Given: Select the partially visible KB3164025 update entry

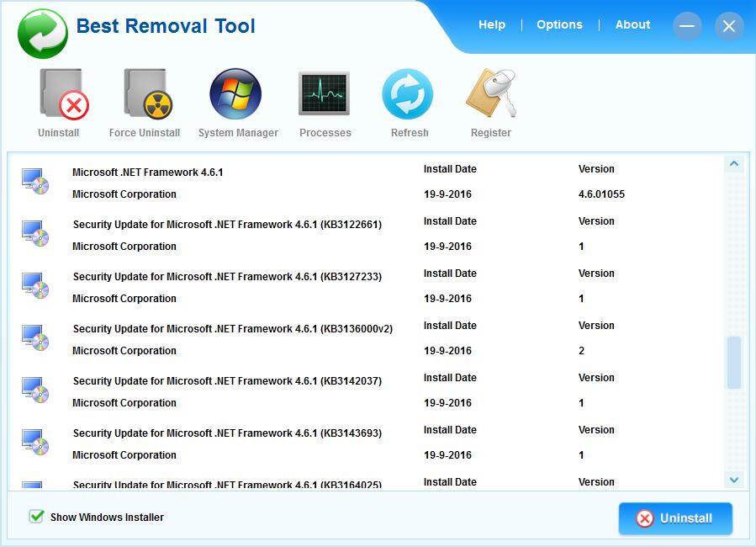Looking at the screenshot, I should coord(227,484).
